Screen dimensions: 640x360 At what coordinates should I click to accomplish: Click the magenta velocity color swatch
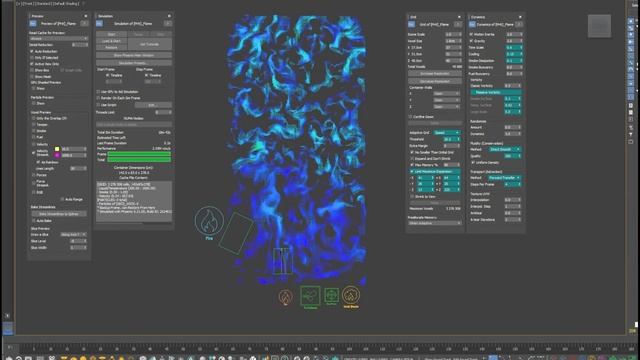point(57,156)
